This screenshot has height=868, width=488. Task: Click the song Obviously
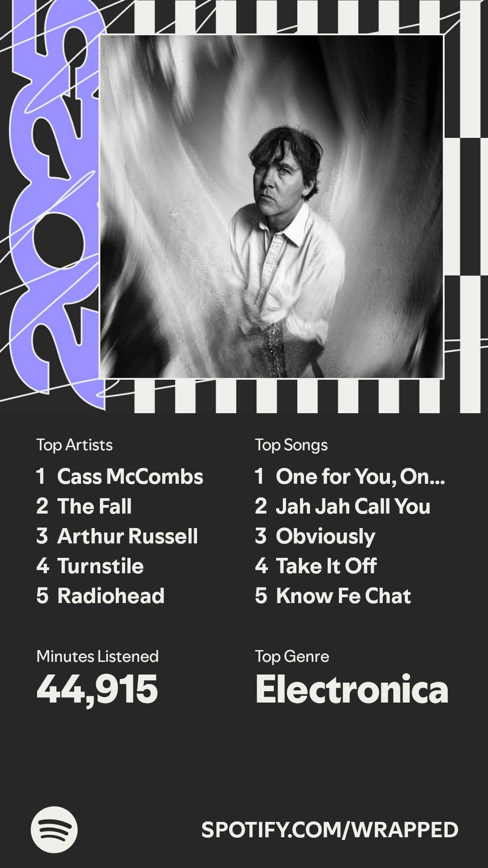tap(325, 536)
